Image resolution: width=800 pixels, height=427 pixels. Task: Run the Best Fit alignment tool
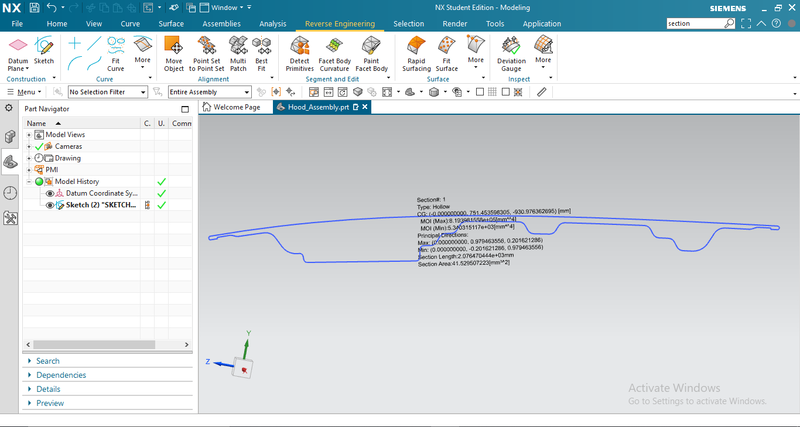pyautogui.click(x=262, y=54)
